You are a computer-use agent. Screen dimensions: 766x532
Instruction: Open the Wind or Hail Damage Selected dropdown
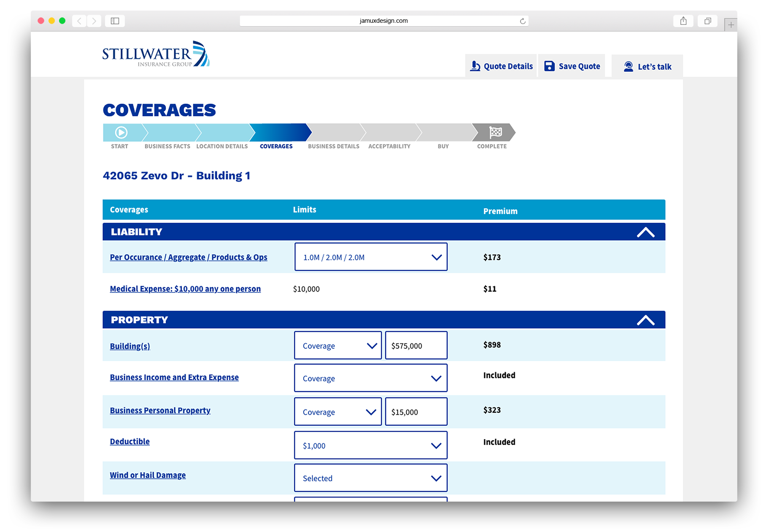click(x=371, y=478)
